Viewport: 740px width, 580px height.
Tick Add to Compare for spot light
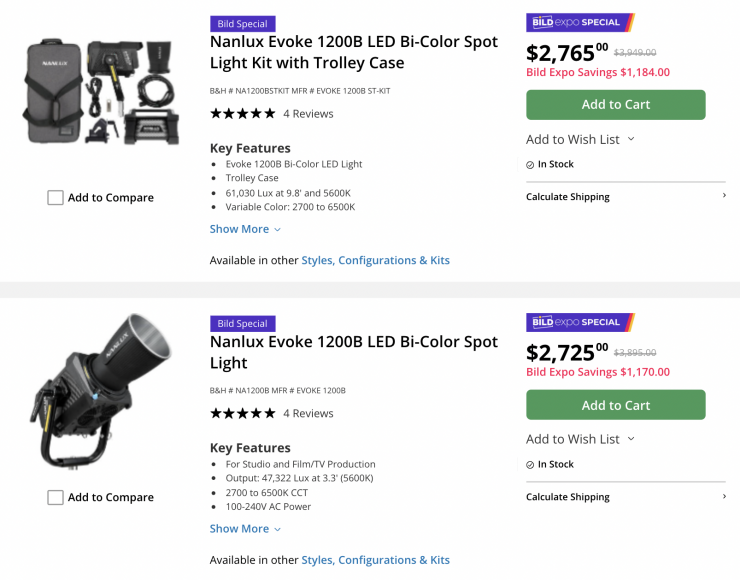(x=56, y=498)
